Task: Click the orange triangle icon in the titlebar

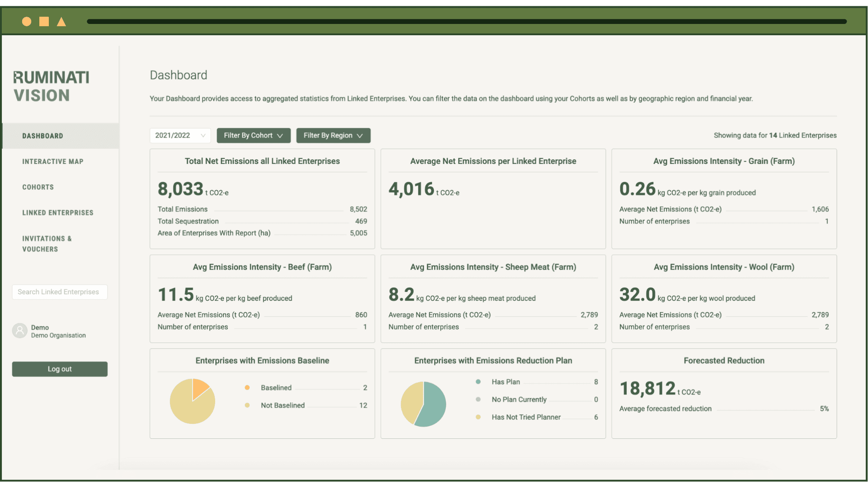Action: pyautogui.click(x=61, y=21)
